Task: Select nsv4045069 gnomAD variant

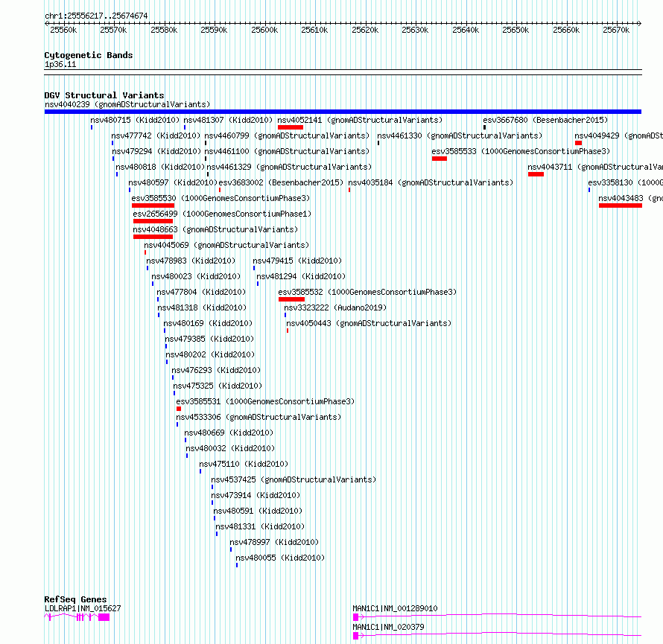Action: coord(226,245)
